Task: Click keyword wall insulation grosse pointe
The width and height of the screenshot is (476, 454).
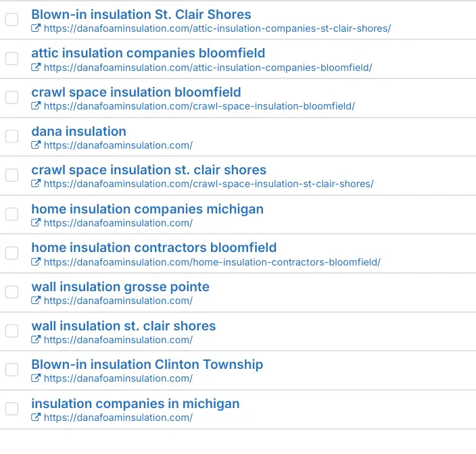Action: pos(120,287)
